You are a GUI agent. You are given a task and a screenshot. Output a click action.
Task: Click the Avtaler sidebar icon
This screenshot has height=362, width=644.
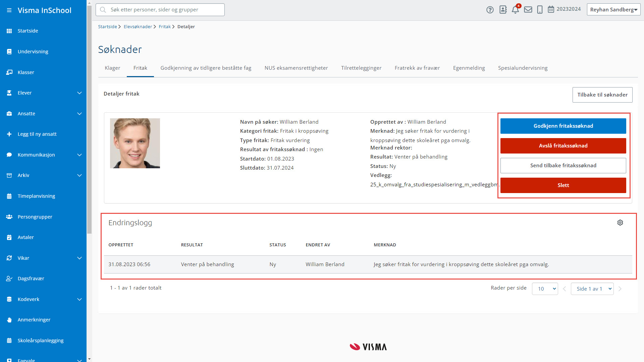9,237
